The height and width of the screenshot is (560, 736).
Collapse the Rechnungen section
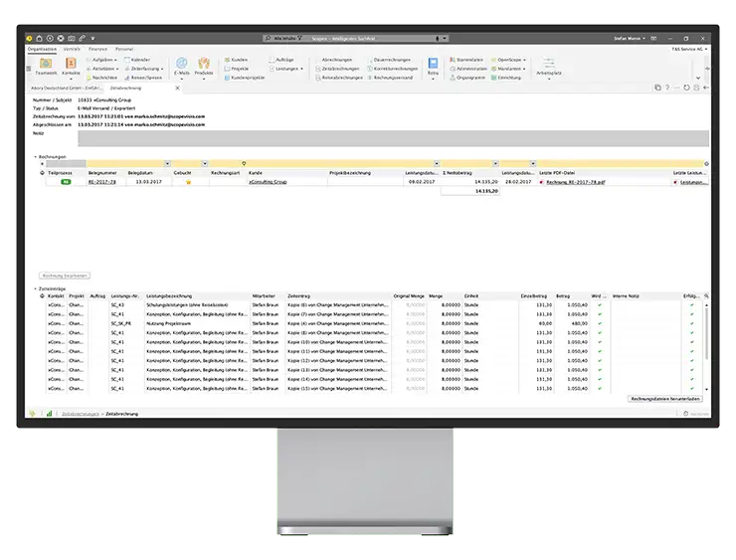tap(36, 156)
